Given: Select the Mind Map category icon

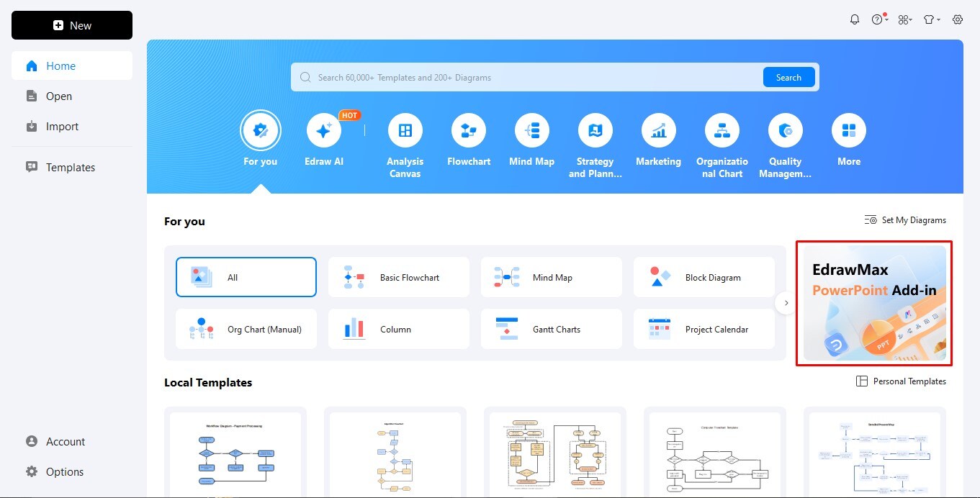Looking at the screenshot, I should (532, 130).
